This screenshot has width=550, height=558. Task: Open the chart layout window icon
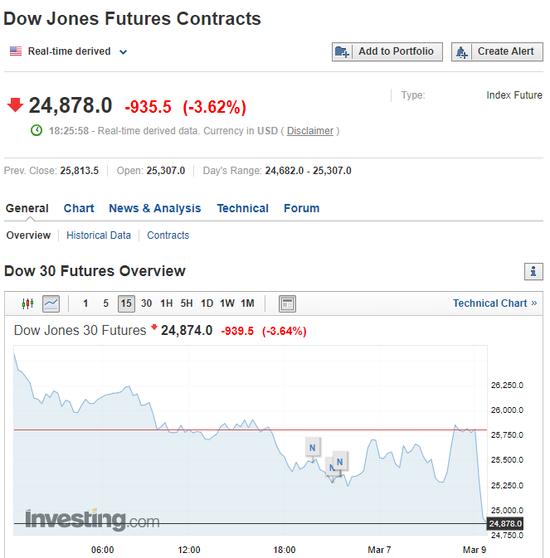tap(287, 304)
